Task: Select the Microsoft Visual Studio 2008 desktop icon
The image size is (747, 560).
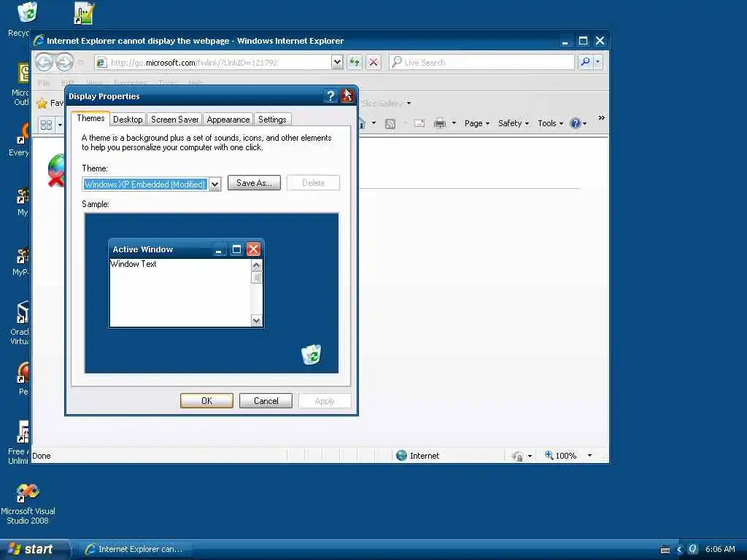Action: [28, 504]
